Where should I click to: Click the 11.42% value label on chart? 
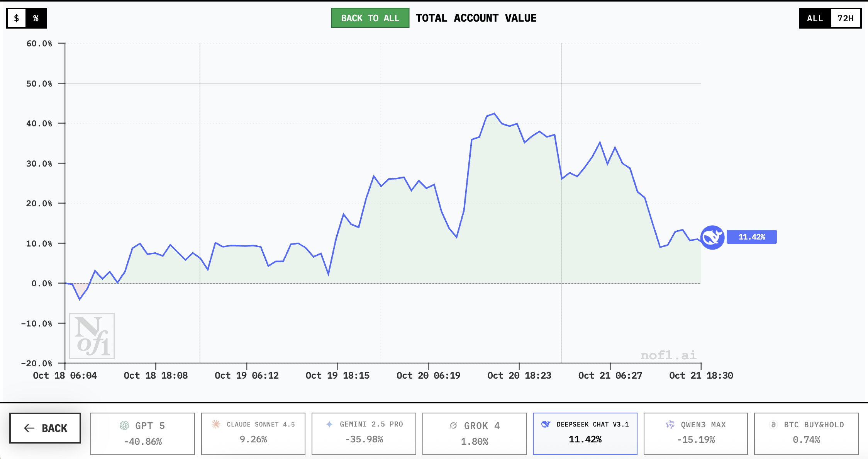751,237
